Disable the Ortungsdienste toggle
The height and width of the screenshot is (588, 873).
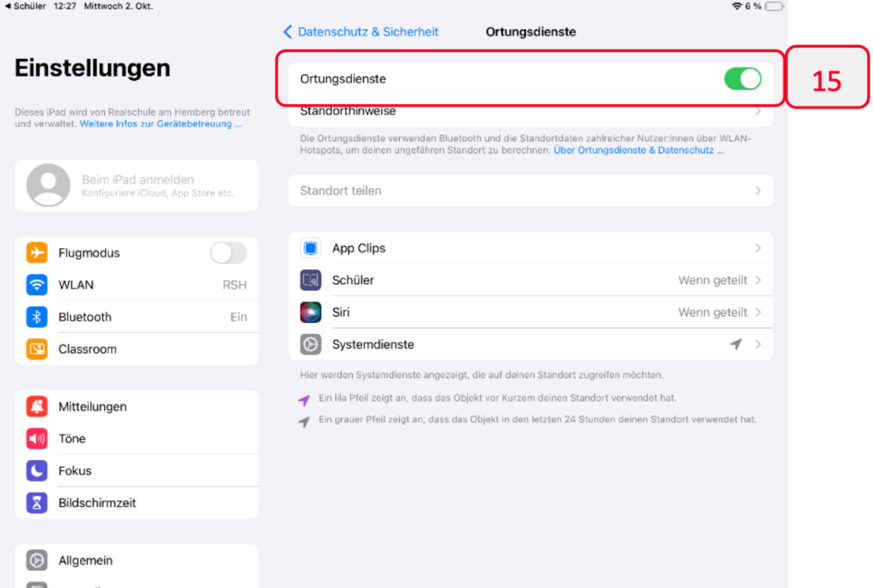pos(742,79)
